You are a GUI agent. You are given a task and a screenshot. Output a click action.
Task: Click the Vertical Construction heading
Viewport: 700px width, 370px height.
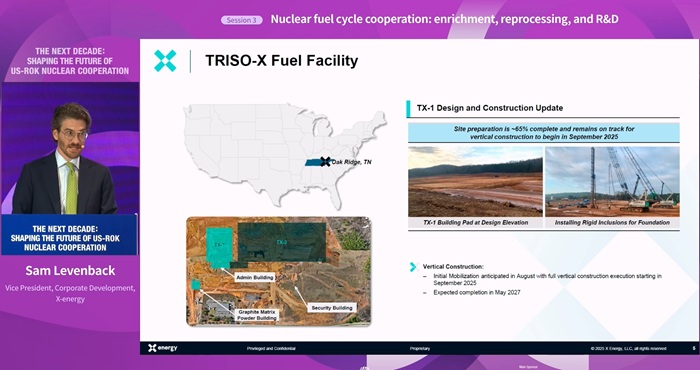tap(453, 266)
